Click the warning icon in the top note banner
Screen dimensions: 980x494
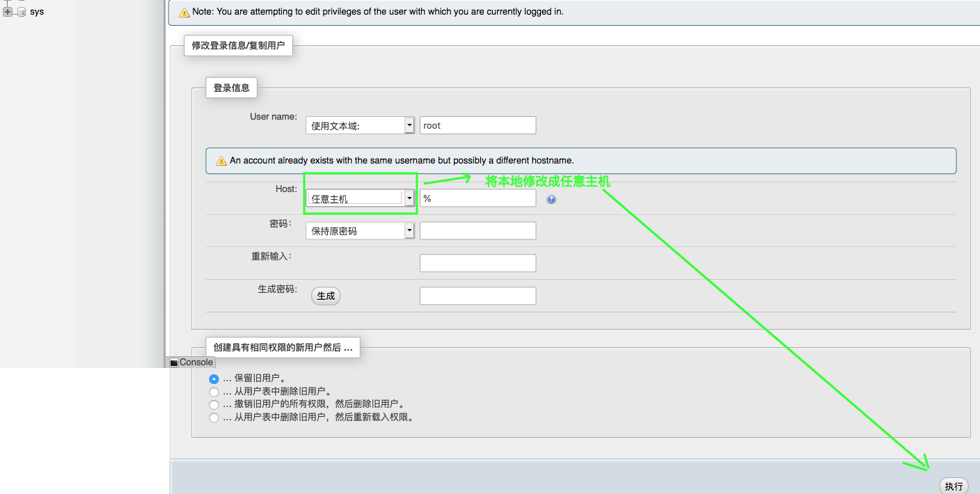[184, 12]
